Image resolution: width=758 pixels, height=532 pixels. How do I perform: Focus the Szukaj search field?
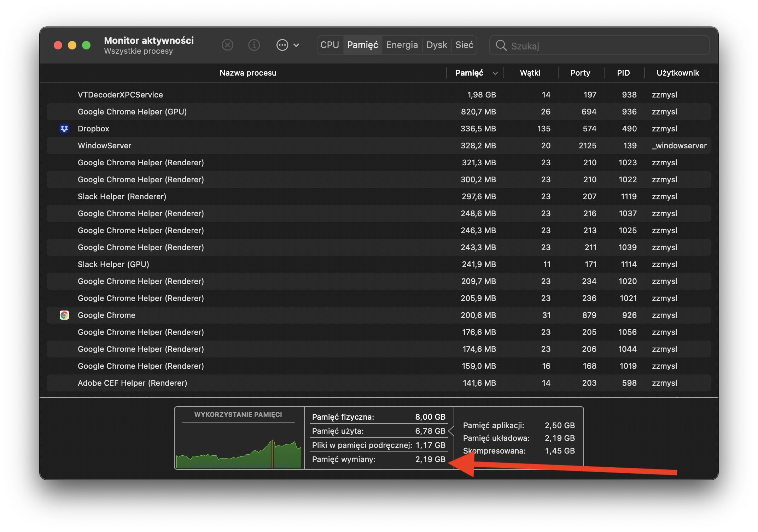pos(600,46)
